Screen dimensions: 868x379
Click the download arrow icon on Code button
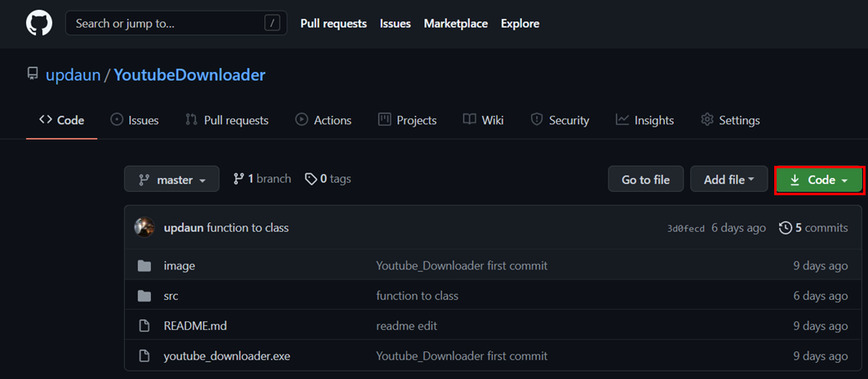[x=795, y=180]
